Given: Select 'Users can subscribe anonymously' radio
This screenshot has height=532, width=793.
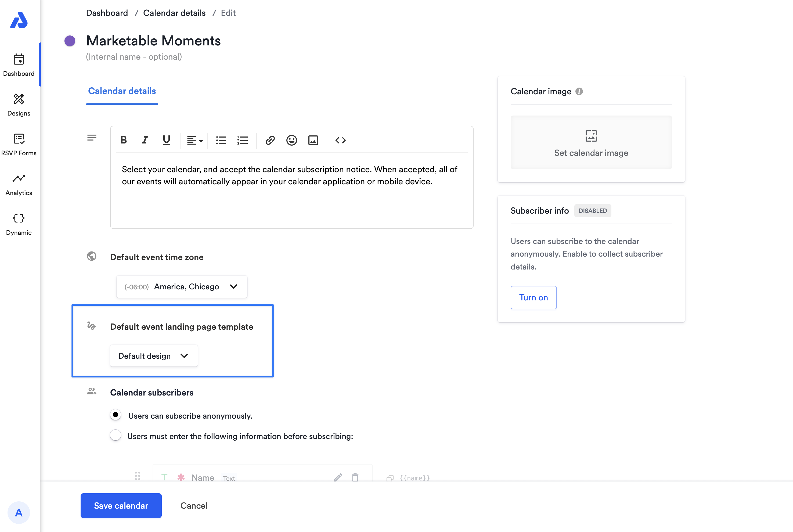Looking at the screenshot, I should pyautogui.click(x=116, y=415).
